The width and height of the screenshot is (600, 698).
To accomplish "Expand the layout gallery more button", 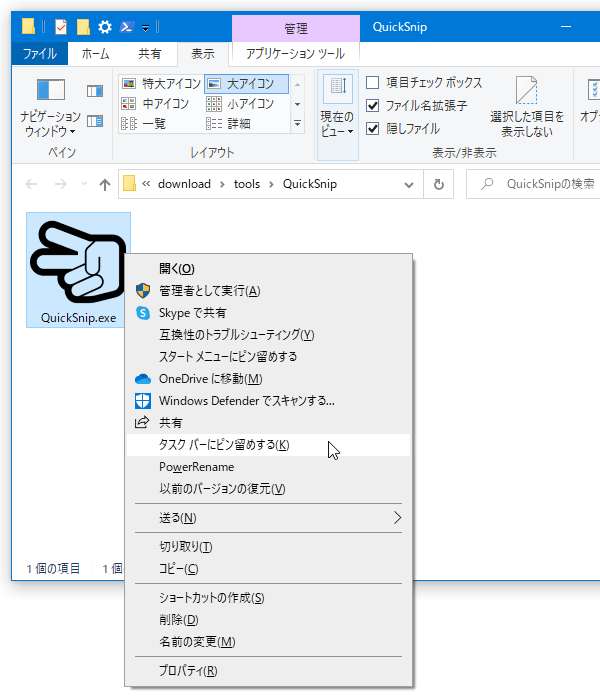I will (297, 123).
